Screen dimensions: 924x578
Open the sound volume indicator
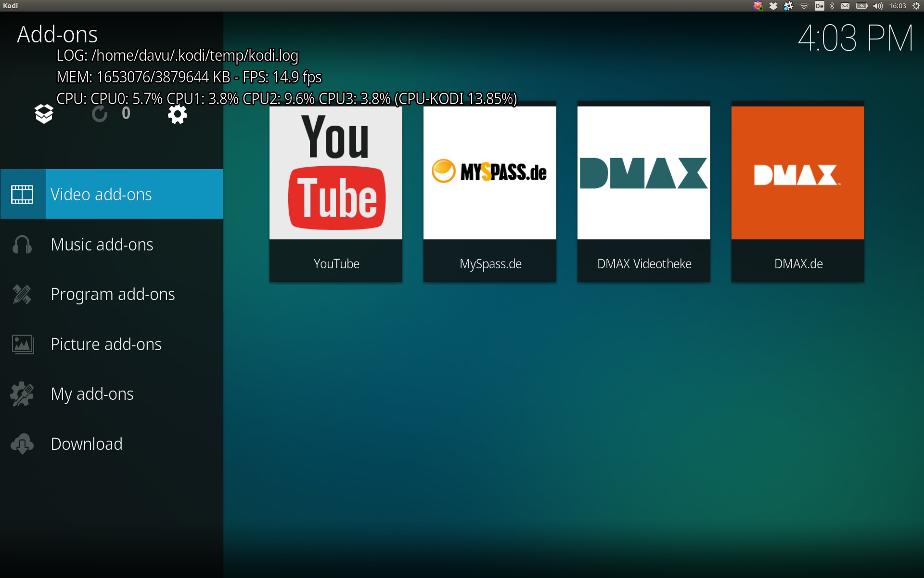point(878,6)
